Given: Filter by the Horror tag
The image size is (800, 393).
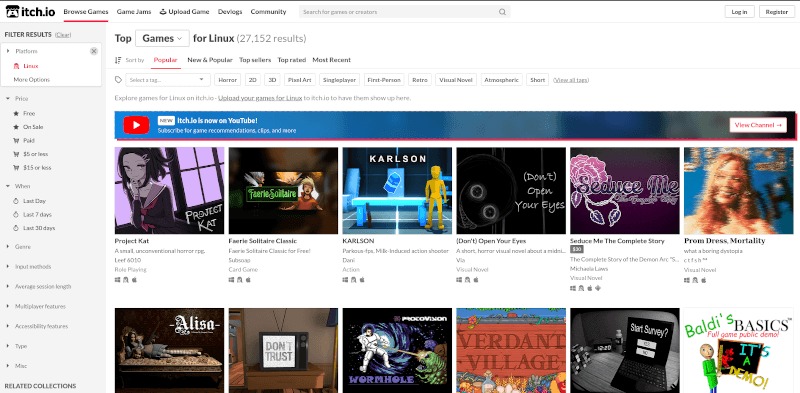Looking at the screenshot, I should 228,80.
